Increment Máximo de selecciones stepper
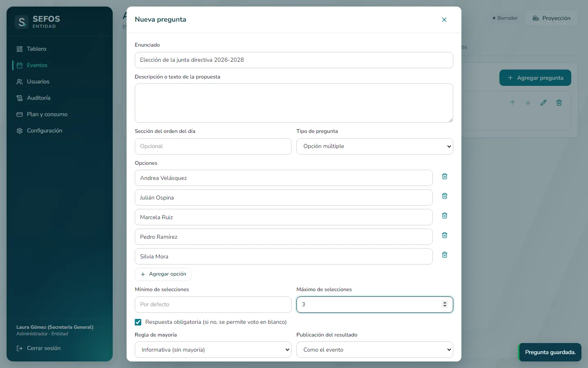588x368 pixels. [x=445, y=303]
